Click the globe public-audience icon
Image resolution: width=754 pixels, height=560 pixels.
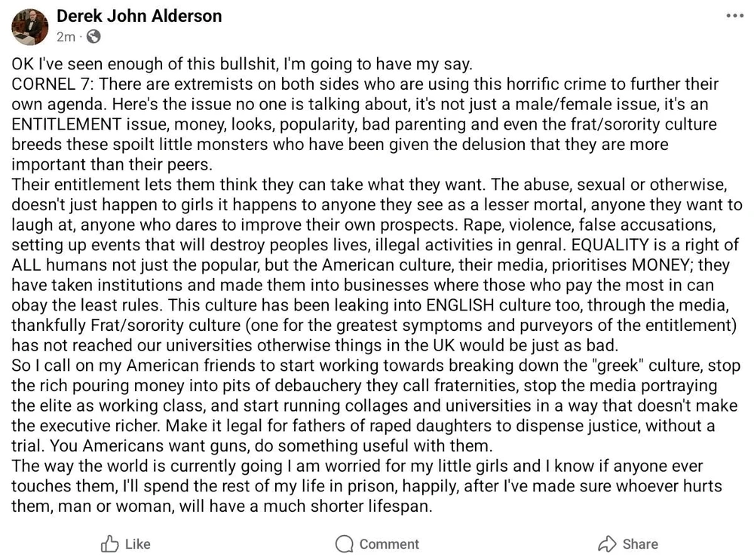tap(93, 36)
